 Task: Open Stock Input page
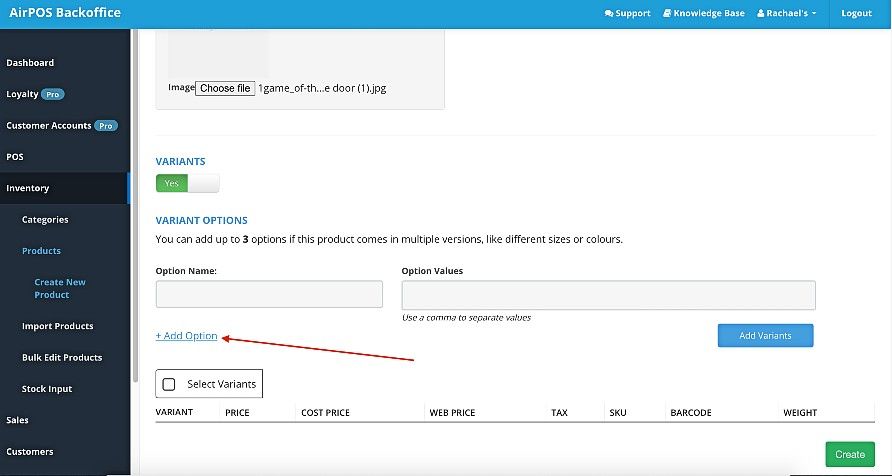[47, 389]
